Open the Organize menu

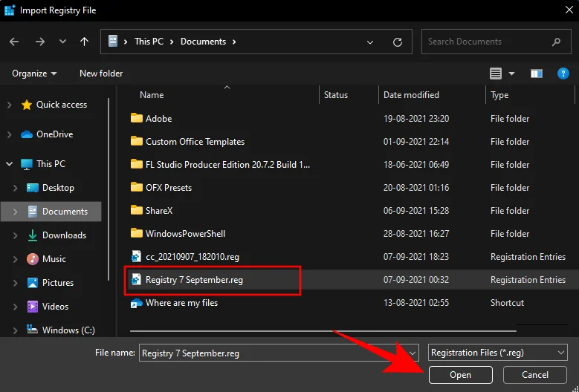[34, 73]
